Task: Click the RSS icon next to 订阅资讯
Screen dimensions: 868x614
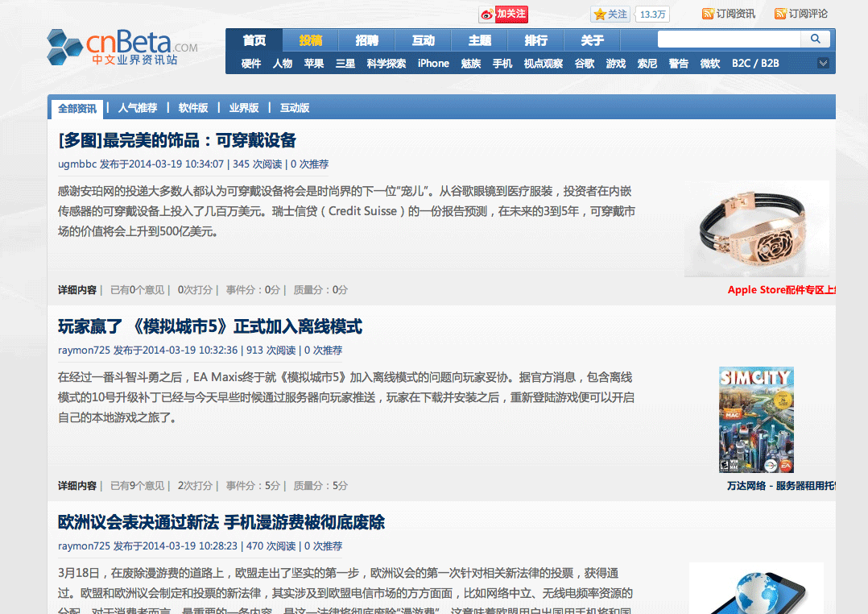Action: point(708,14)
